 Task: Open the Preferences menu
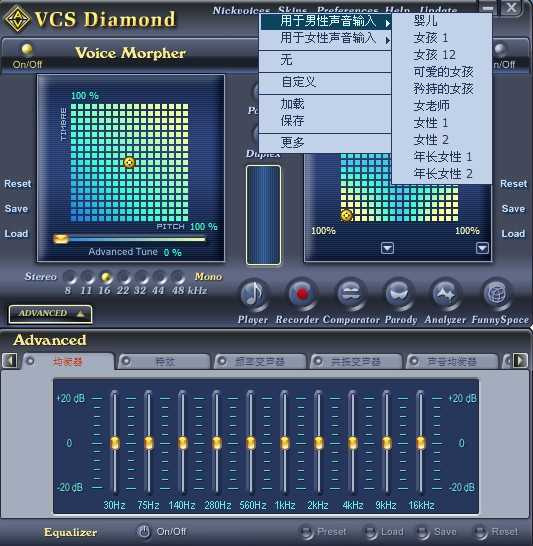click(x=347, y=10)
